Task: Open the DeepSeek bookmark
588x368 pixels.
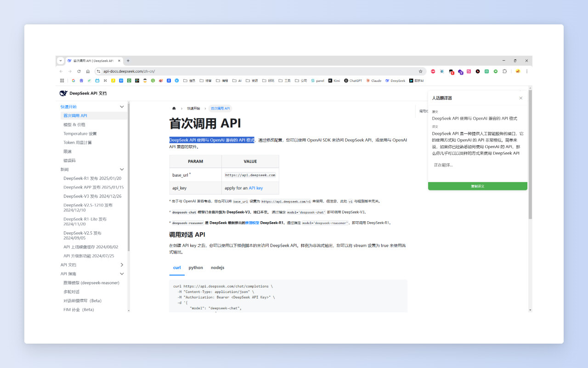Action: (395, 80)
